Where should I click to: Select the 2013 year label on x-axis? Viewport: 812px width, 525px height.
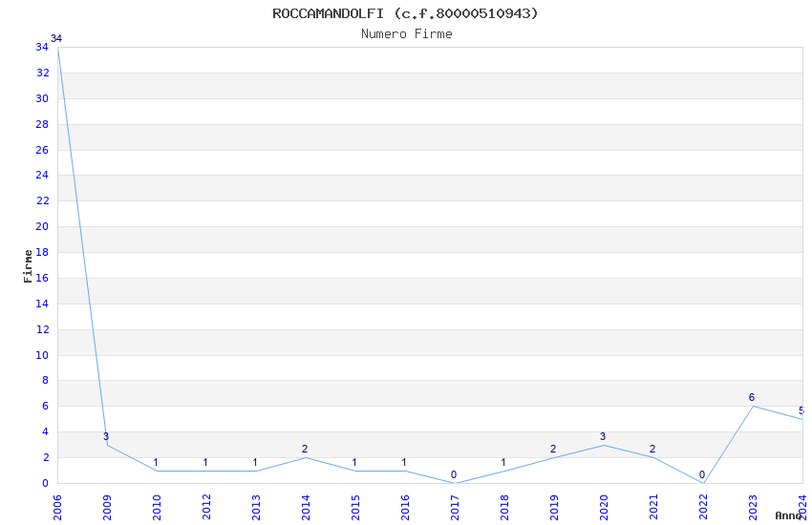tap(256, 508)
